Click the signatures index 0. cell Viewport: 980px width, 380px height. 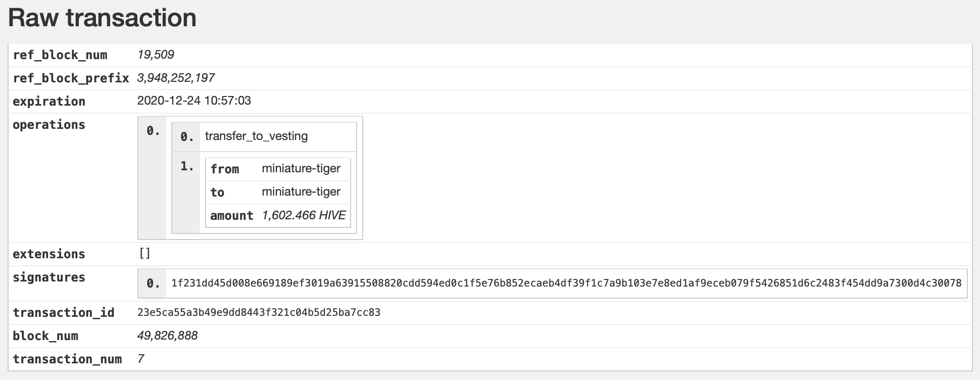153,283
